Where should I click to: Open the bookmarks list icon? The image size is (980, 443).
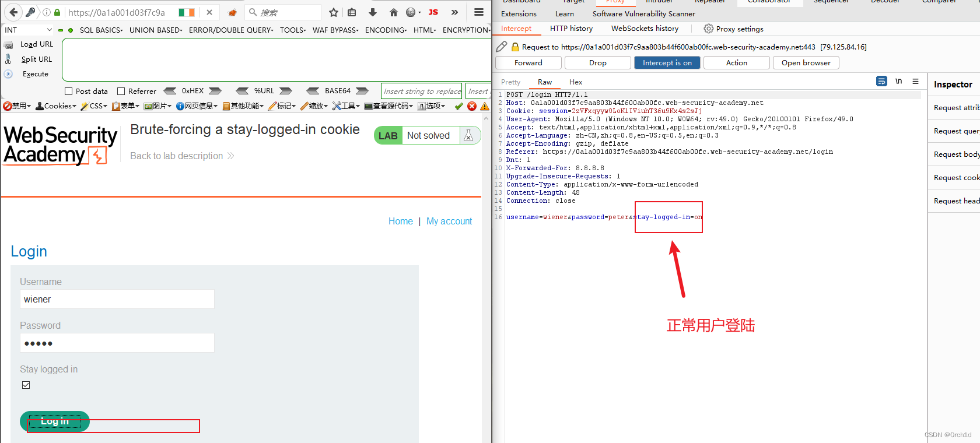(x=352, y=12)
